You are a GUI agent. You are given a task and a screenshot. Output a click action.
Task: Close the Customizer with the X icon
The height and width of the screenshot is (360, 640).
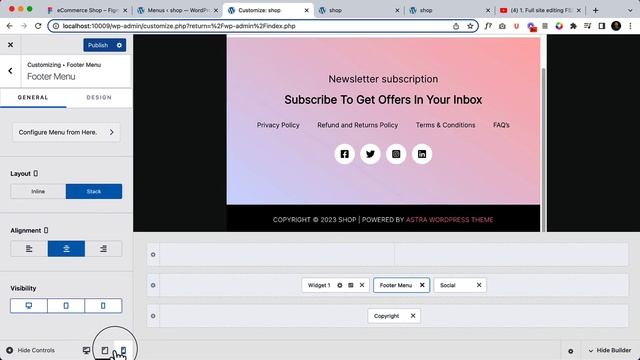click(11, 45)
